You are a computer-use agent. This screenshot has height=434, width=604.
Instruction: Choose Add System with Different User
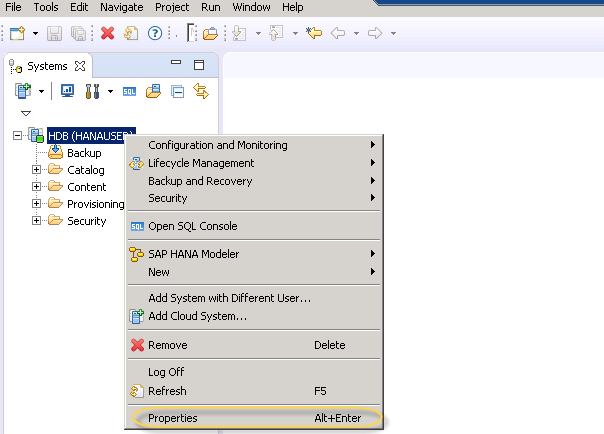(254, 298)
